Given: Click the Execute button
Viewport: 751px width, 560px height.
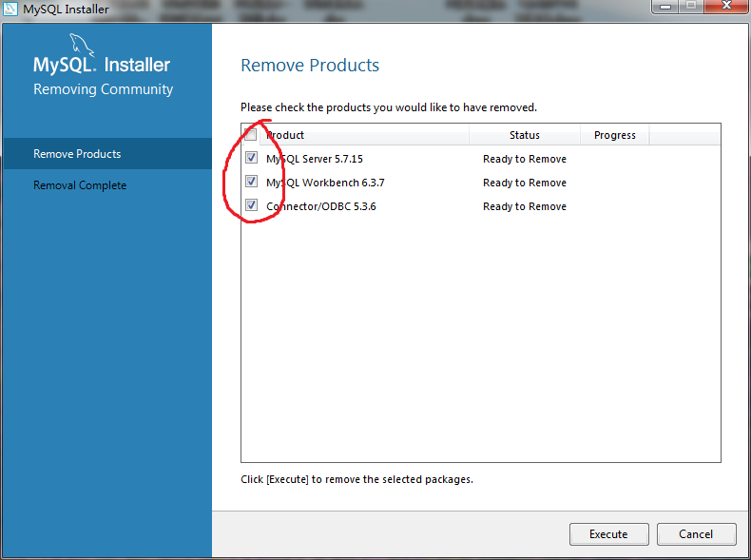Looking at the screenshot, I should [x=608, y=534].
